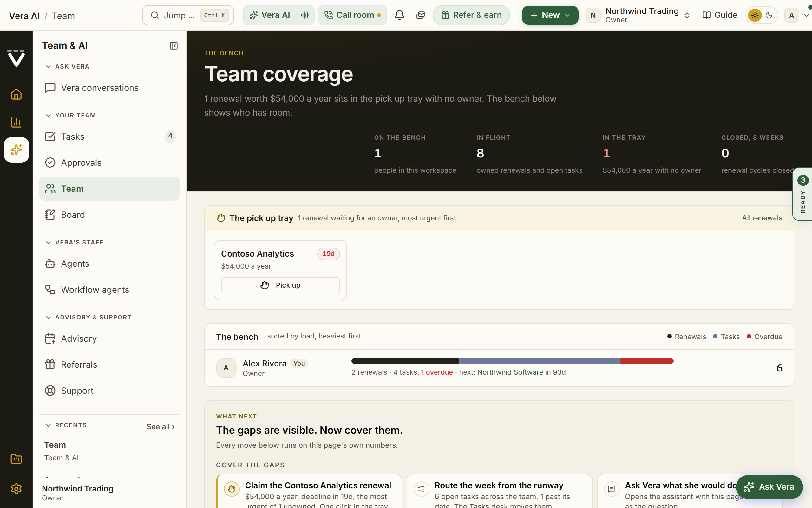812x508 pixels.
Task: Open the Home icon in the left rail
Action: coord(16,94)
